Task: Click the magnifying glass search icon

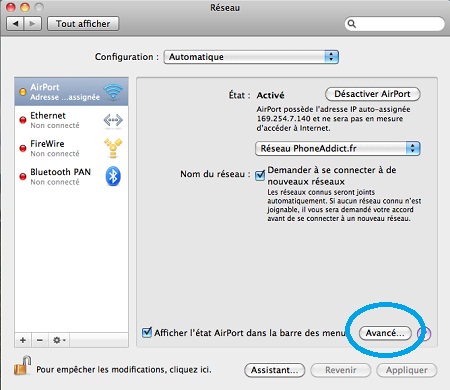Action: 352,24
